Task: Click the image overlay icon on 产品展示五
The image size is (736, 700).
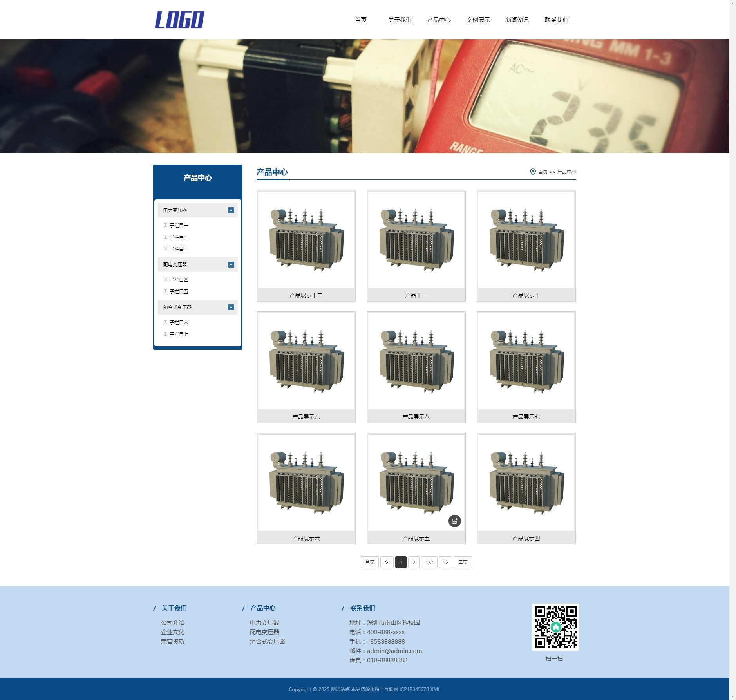Action: tap(454, 521)
